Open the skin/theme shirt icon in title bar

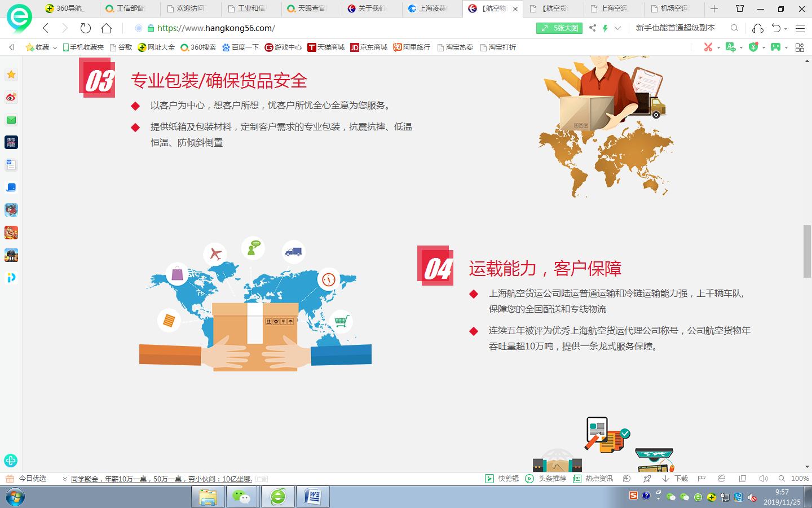(740, 8)
